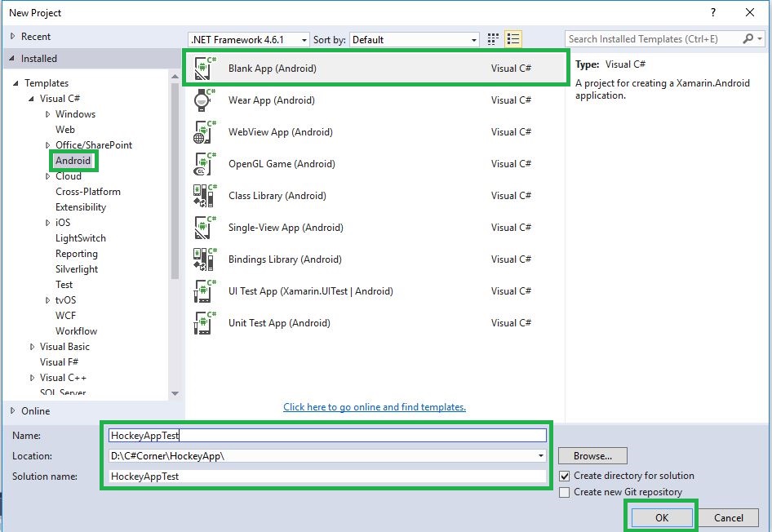Click the Name input field
The image size is (772, 532).
[327, 435]
